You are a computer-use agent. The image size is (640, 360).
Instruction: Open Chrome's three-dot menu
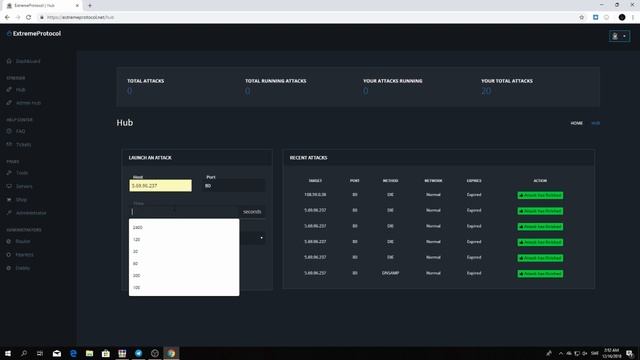(x=633, y=17)
